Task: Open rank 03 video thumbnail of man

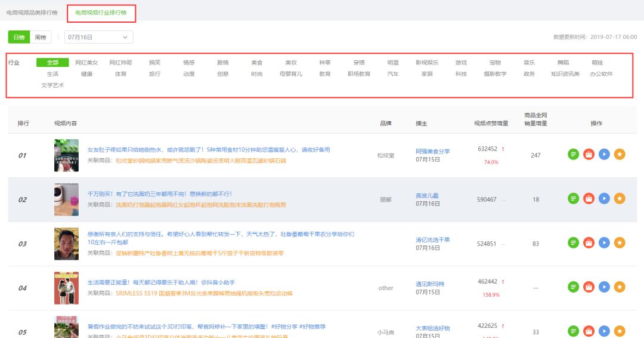Action: coord(67,244)
